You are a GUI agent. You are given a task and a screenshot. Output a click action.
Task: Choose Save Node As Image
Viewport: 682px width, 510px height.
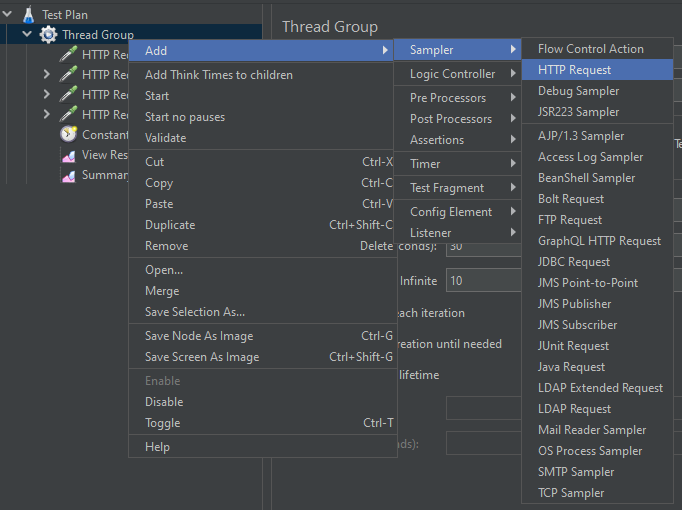[x=263, y=336]
